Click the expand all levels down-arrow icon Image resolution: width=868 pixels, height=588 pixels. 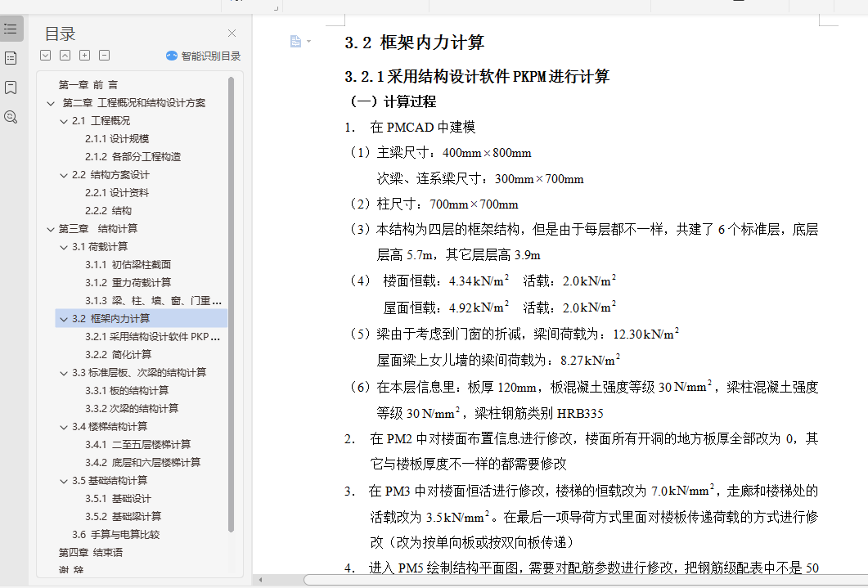point(45,56)
